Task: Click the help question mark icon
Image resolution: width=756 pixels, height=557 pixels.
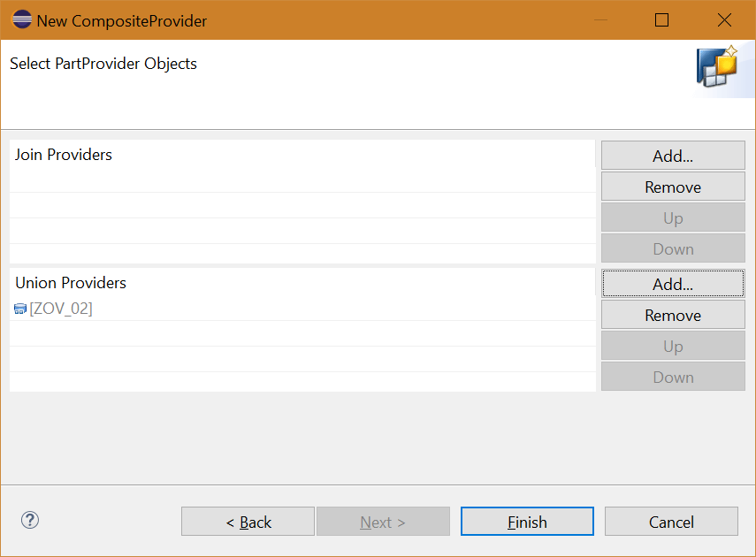Action: pos(30,520)
